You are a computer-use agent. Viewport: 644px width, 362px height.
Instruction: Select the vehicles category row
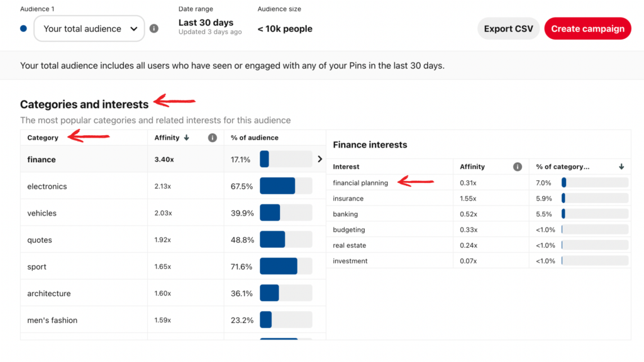click(42, 213)
